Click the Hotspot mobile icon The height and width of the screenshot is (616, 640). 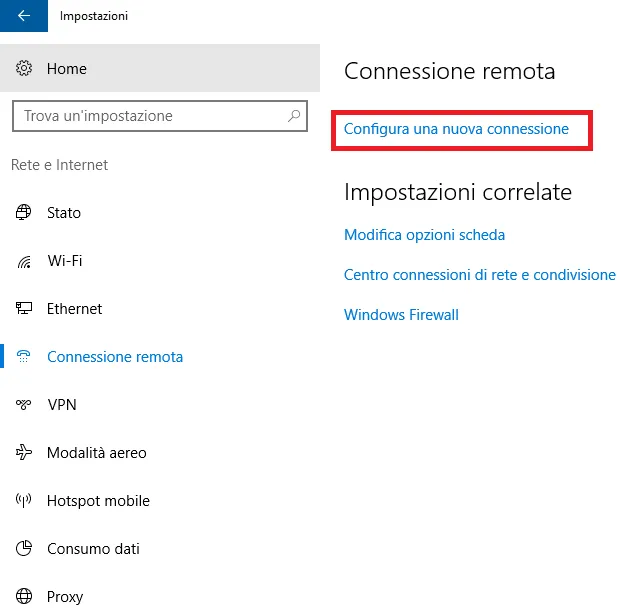coord(25,501)
